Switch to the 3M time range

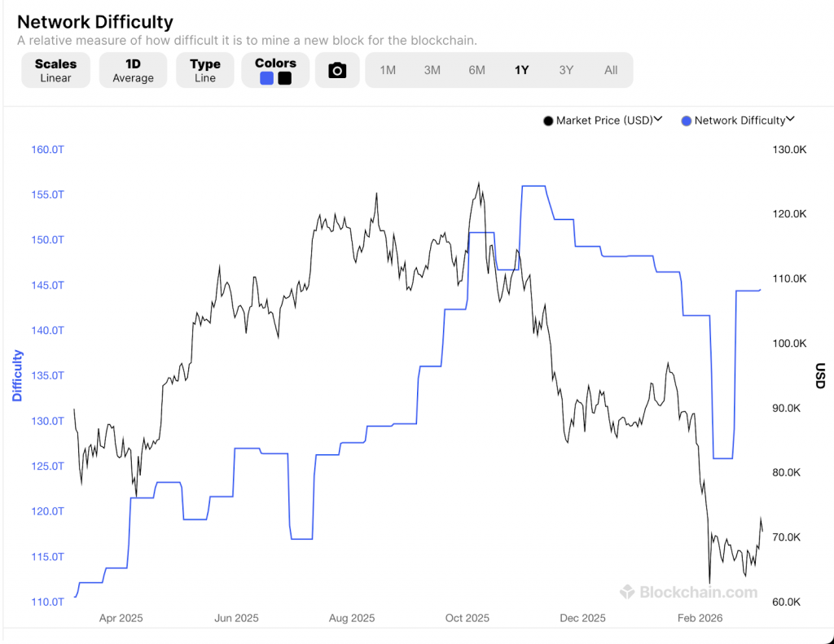point(432,70)
